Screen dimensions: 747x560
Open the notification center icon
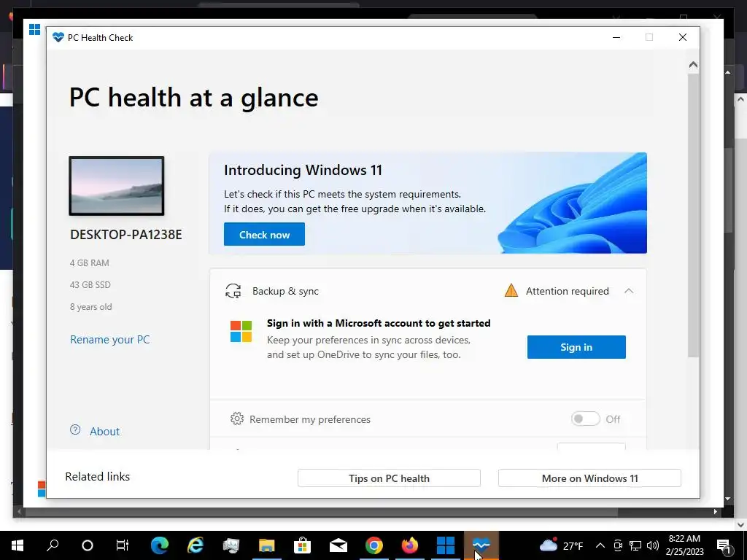click(x=724, y=545)
